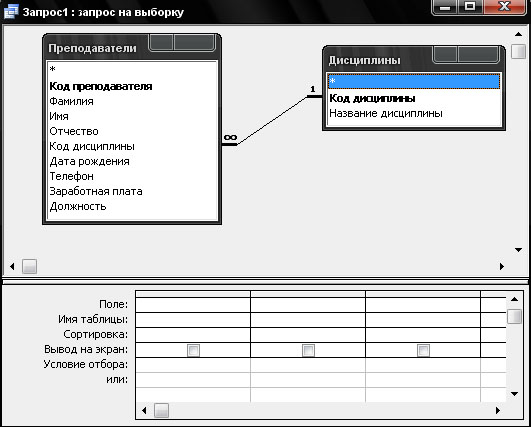531x427 pixels.
Task: Check Вывод на экран in second column
Action: point(308,350)
